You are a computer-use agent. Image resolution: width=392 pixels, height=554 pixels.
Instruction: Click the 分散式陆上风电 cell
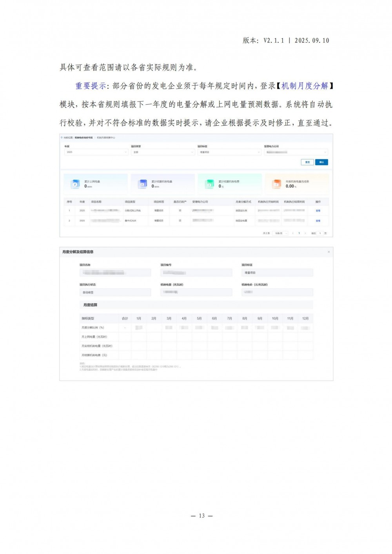coord(132,211)
